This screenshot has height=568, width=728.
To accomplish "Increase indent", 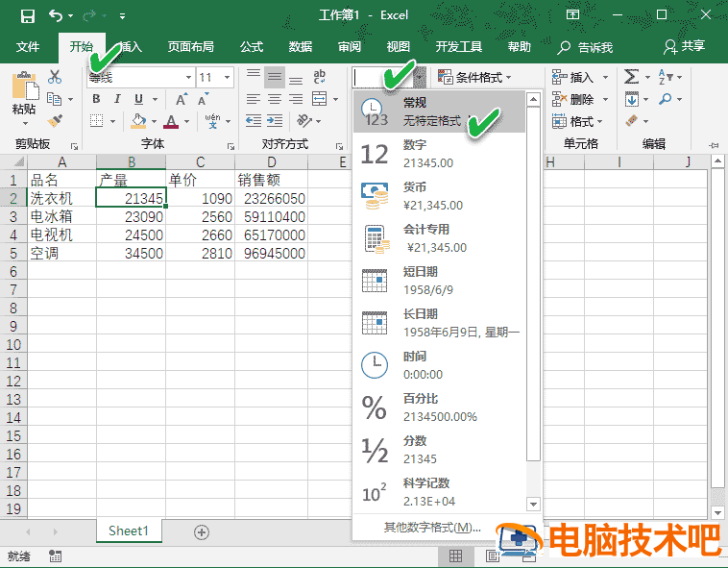I will tap(275, 121).
